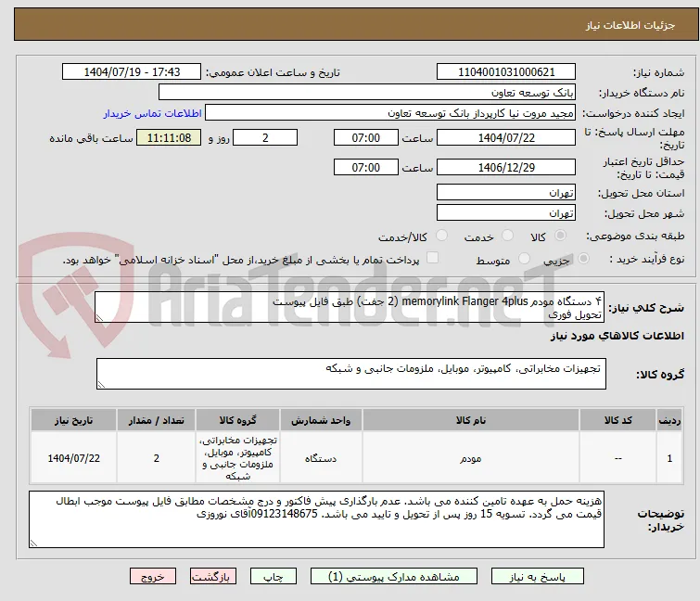Click the resize handle of گروه کالا box
The image size is (700, 601).
(x=101, y=385)
